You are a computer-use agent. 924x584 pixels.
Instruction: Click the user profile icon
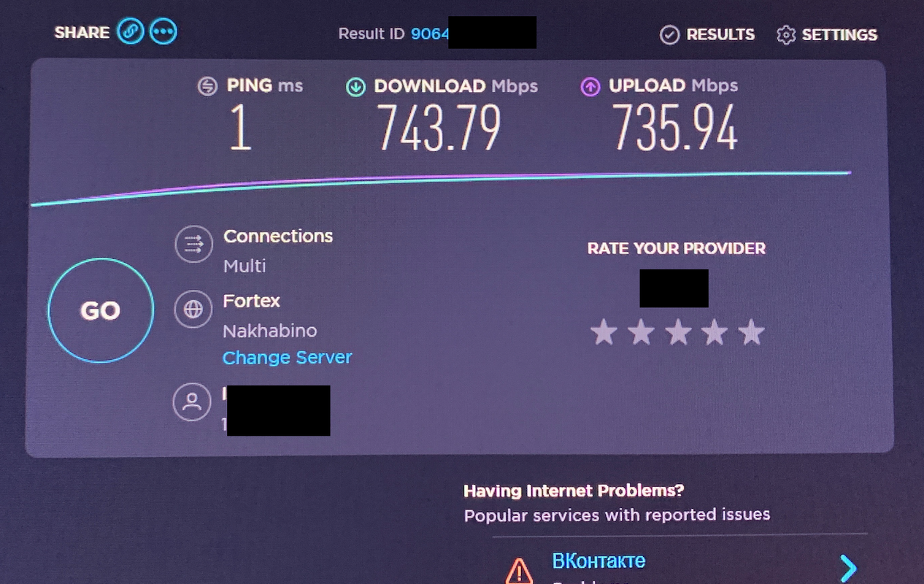coord(192,402)
